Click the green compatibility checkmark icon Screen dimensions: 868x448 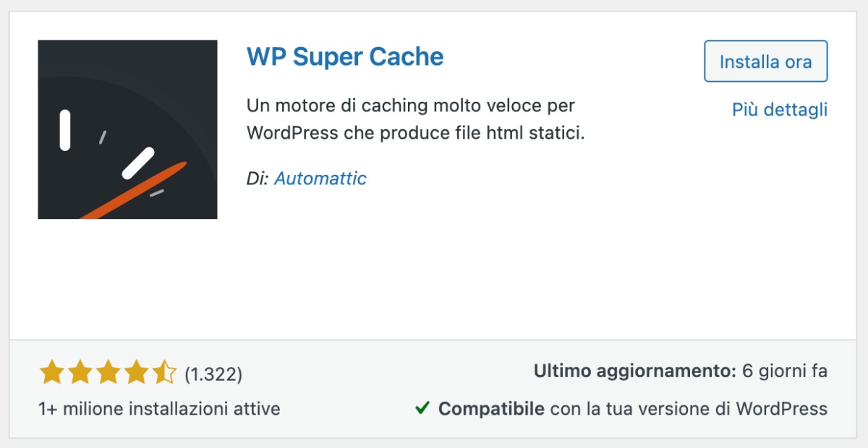pos(423,408)
